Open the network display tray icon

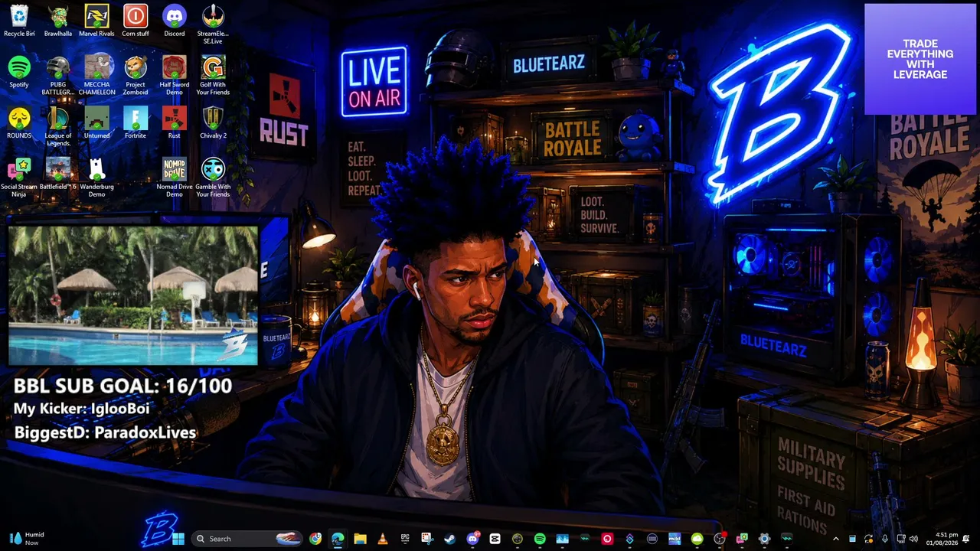[901, 539]
